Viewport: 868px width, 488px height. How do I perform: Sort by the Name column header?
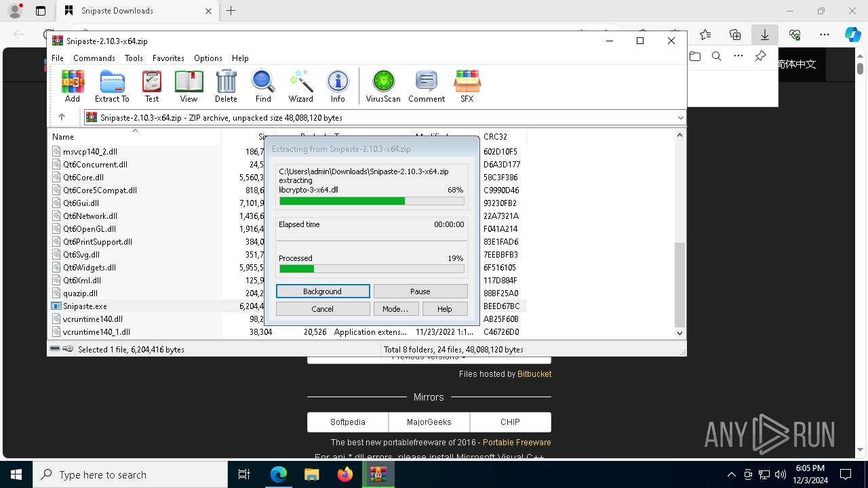(135, 137)
